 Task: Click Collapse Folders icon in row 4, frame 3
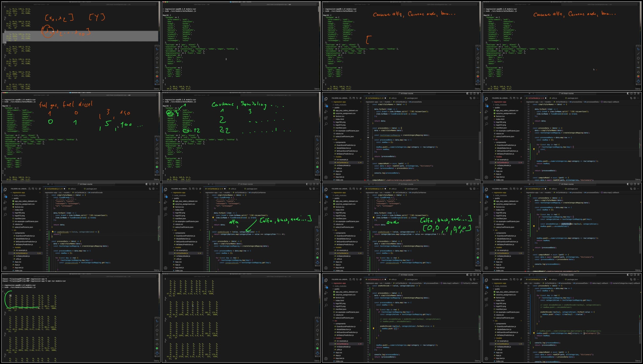point(361,279)
